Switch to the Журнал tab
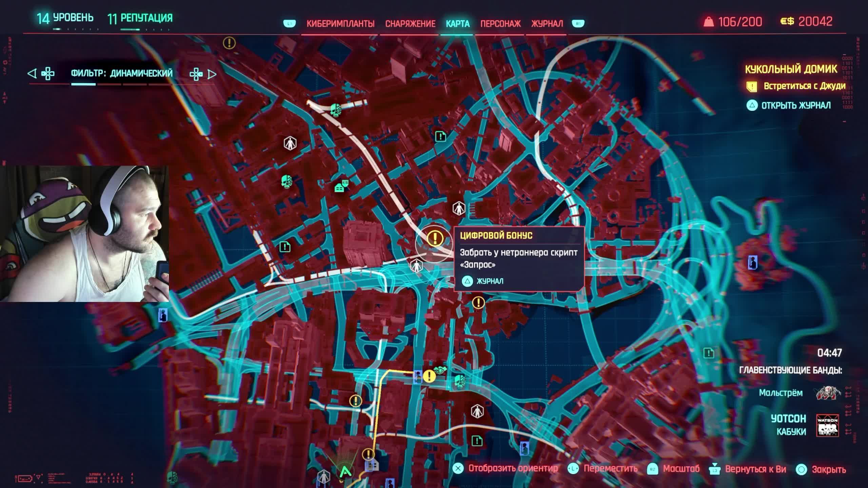Viewport: 868px width, 488px height. [547, 24]
